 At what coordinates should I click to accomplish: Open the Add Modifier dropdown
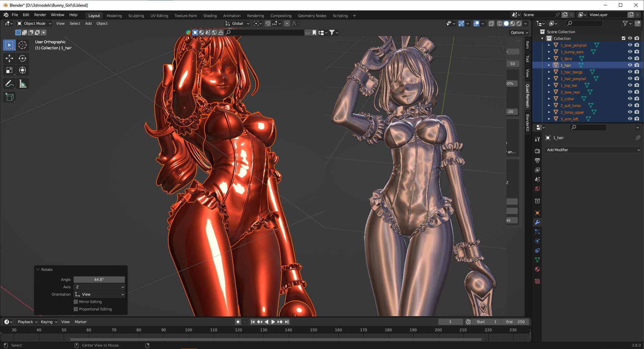tap(592, 150)
